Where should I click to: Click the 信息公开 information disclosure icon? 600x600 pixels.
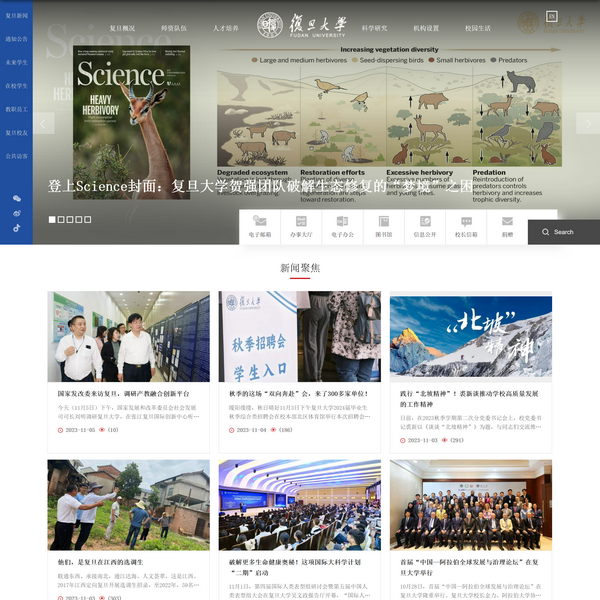pyautogui.click(x=425, y=225)
